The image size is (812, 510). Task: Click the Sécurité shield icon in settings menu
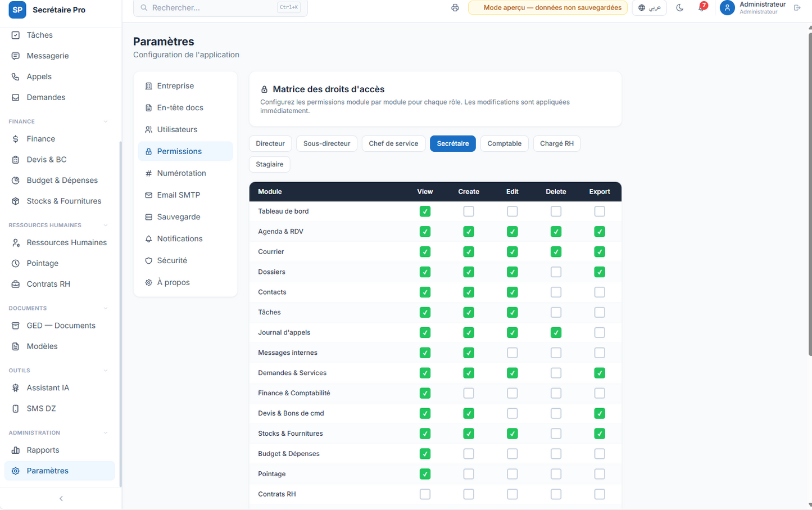(x=148, y=261)
